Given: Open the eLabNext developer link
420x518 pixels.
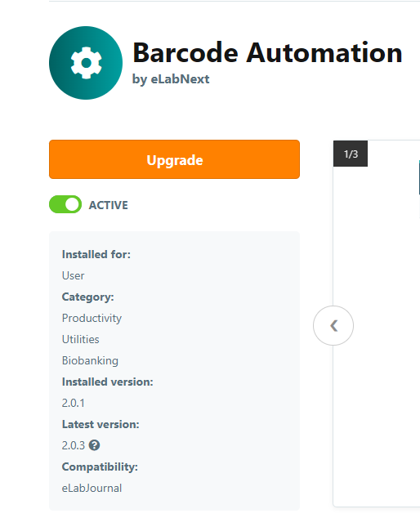Looking at the screenshot, I should coord(180,79).
